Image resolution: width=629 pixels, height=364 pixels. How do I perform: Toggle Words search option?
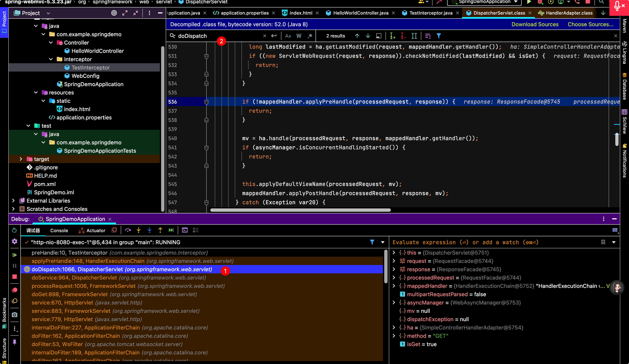click(299, 36)
